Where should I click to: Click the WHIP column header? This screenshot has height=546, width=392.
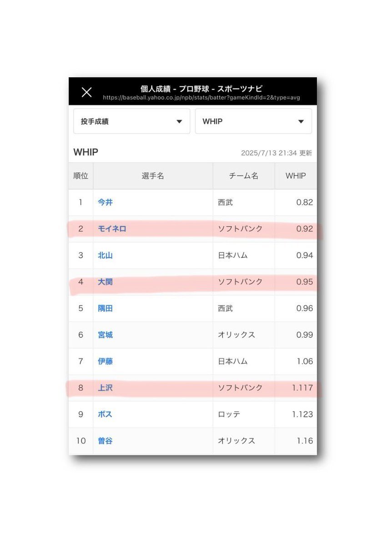(296, 176)
